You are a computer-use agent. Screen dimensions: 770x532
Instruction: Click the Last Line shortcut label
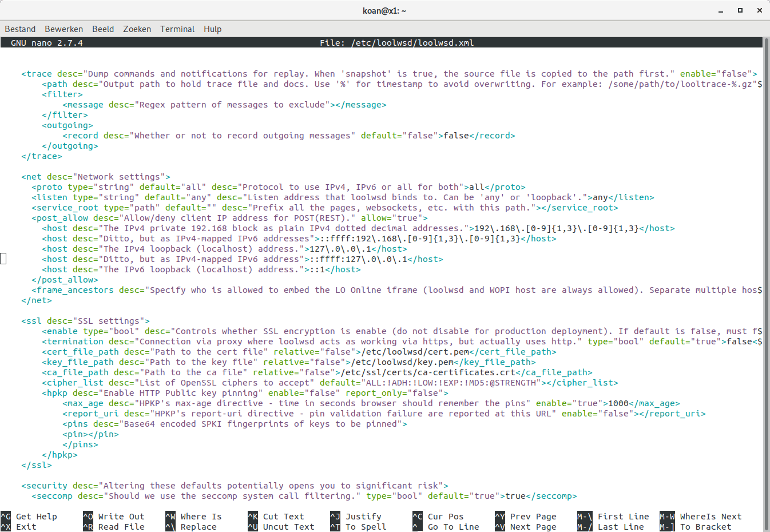[621, 527]
